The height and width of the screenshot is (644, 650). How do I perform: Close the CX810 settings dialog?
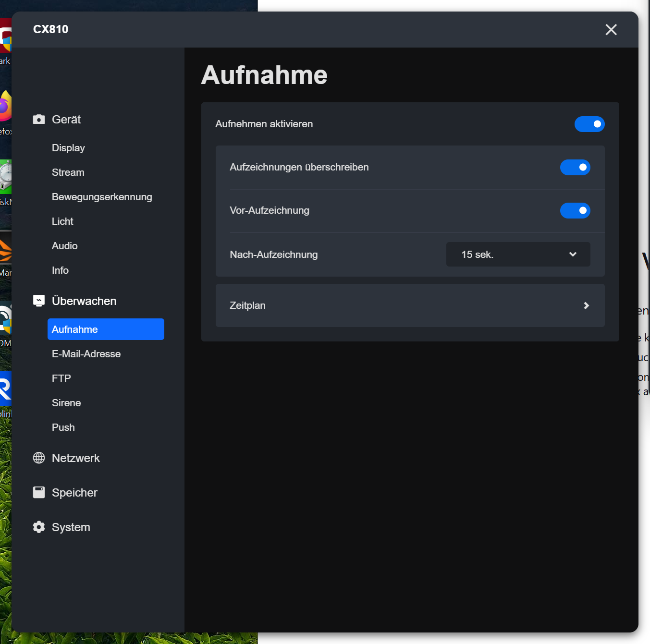tap(611, 30)
